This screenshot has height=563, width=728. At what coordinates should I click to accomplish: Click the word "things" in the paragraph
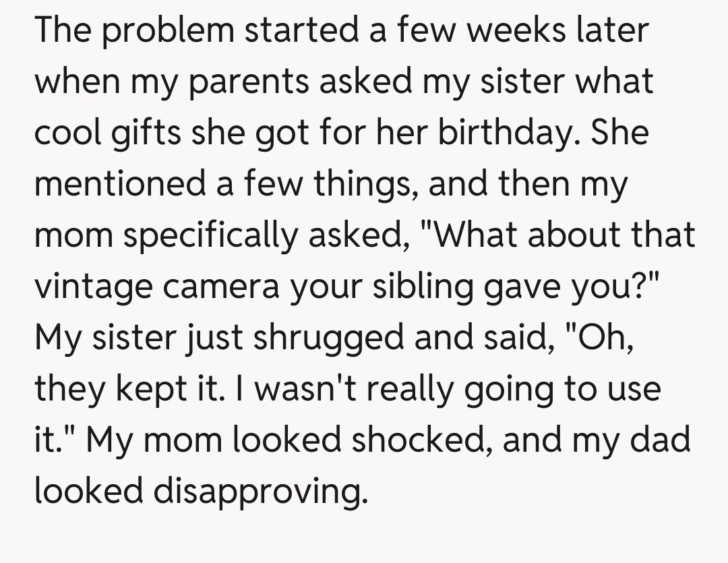point(366,184)
